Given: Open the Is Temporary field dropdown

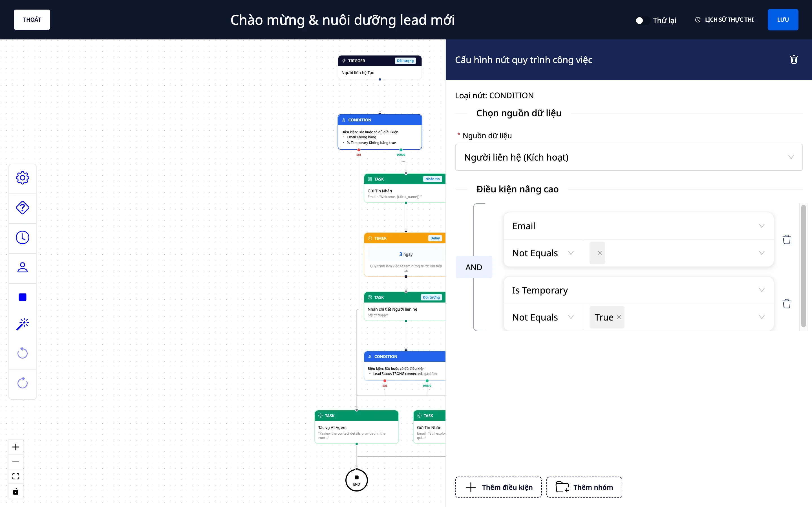Looking at the screenshot, I should [x=639, y=290].
